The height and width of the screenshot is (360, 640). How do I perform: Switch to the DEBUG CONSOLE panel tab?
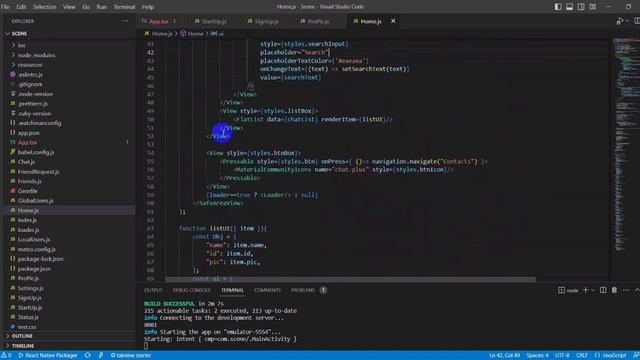(191, 290)
